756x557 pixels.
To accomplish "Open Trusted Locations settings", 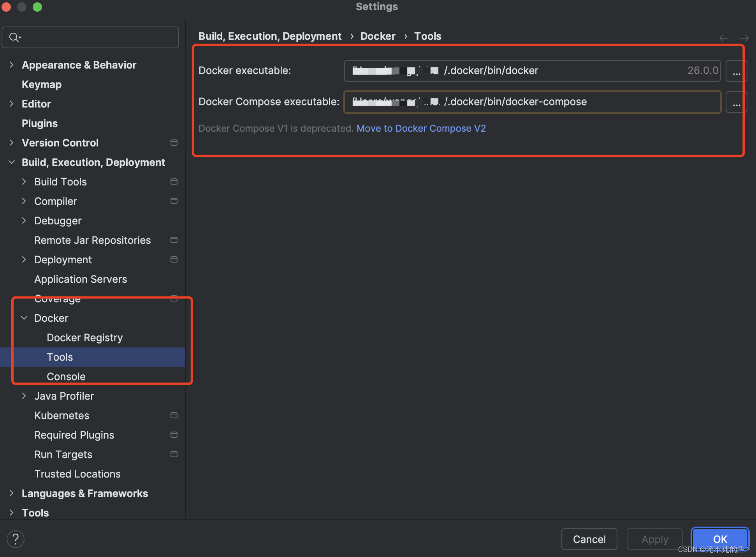I will click(77, 474).
